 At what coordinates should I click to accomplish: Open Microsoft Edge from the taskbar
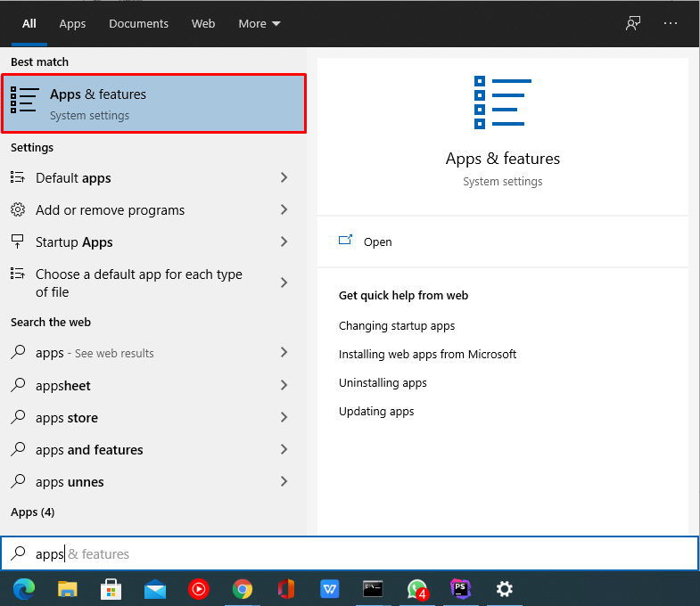[24, 589]
